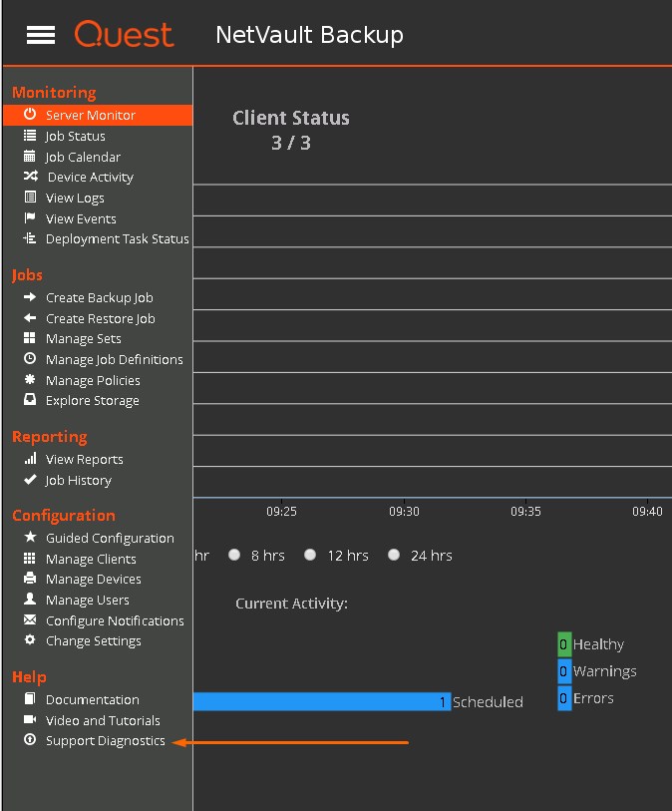This screenshot has height=811, width=672.
Task: Click the Explore Storage drive icon
Action: point(30,400)
